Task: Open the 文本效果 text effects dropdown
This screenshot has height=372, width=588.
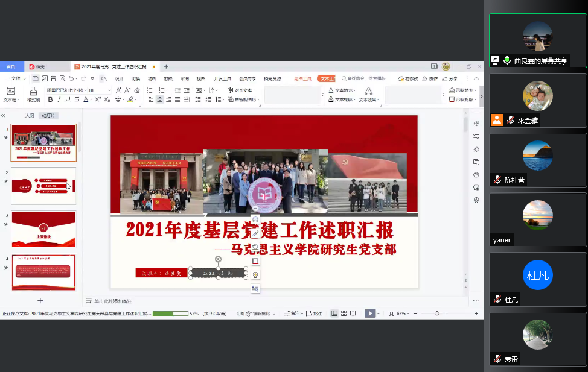Action: click(x=369, y=100)
